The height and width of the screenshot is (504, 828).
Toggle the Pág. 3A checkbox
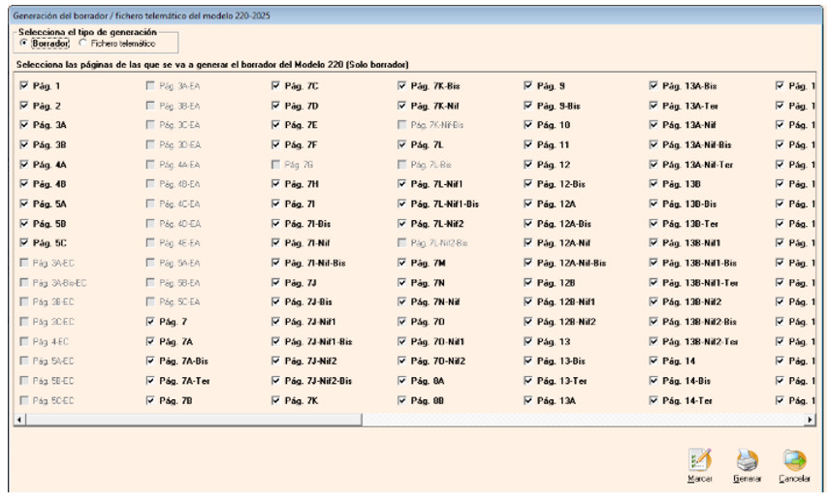[24, 125]
